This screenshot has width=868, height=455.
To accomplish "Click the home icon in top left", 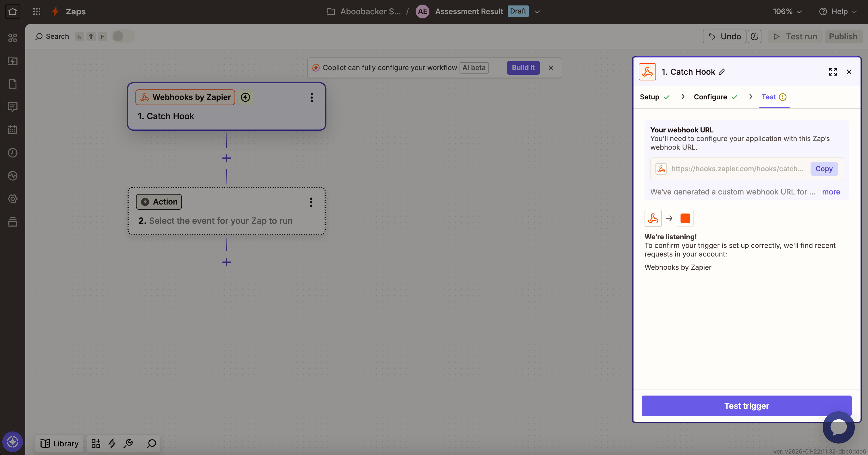I will point(12,11).
